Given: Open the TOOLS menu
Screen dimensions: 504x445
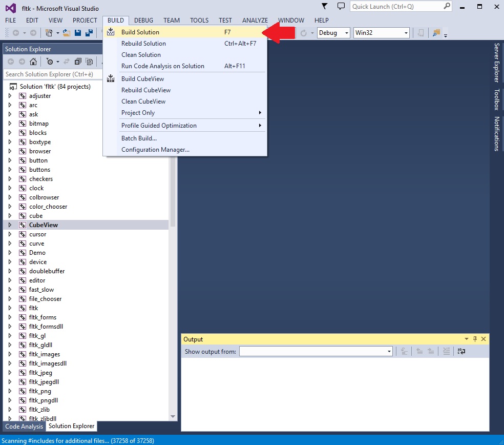Looking at the screenshot, I should pyautogui.click(x=199, y=21).
